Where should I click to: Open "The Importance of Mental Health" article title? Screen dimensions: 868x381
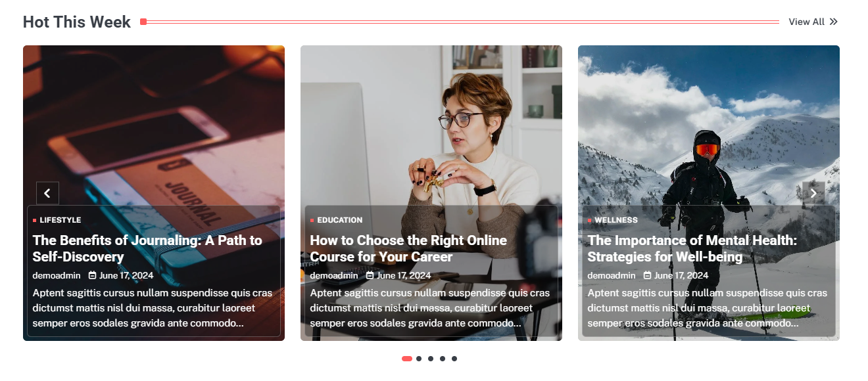[692, 248]
